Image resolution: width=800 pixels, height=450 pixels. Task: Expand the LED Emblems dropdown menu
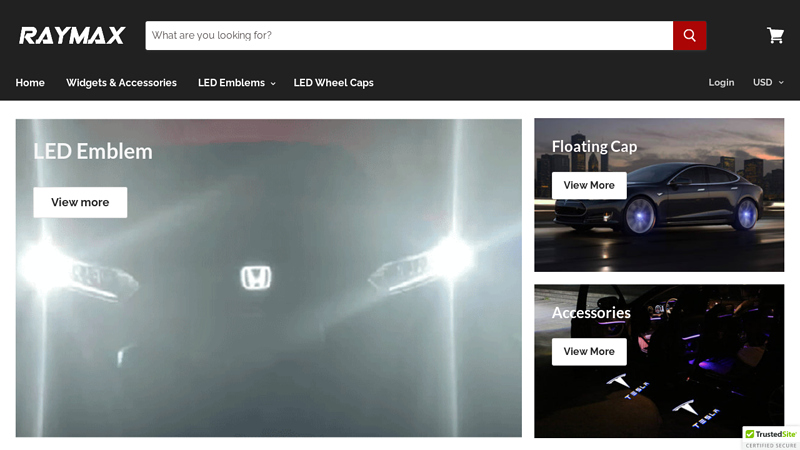tap(237, 83)
